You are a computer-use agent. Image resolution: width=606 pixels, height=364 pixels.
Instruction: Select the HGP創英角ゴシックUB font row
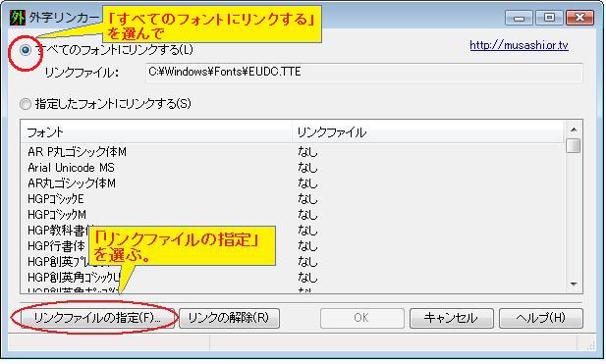(293, 278)
